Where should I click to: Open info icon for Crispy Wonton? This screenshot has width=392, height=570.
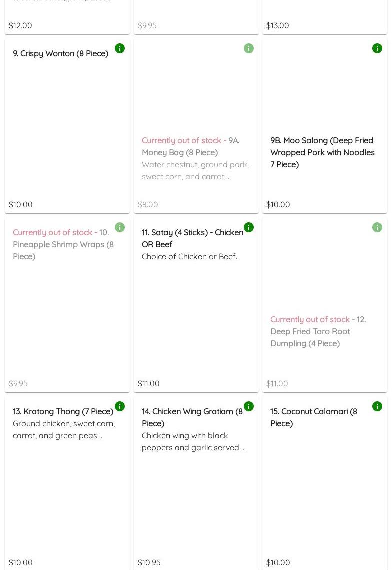[120, 48]
